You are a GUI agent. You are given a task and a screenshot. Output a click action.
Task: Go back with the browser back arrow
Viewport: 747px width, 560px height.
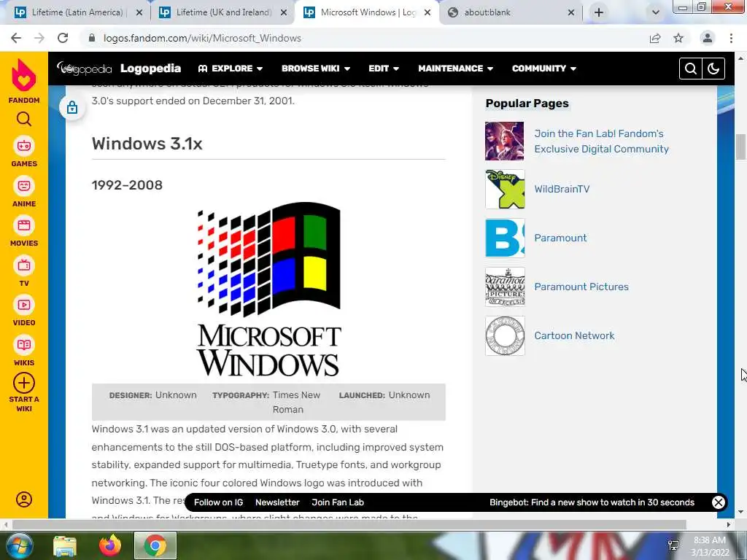[x=16, y=38]
